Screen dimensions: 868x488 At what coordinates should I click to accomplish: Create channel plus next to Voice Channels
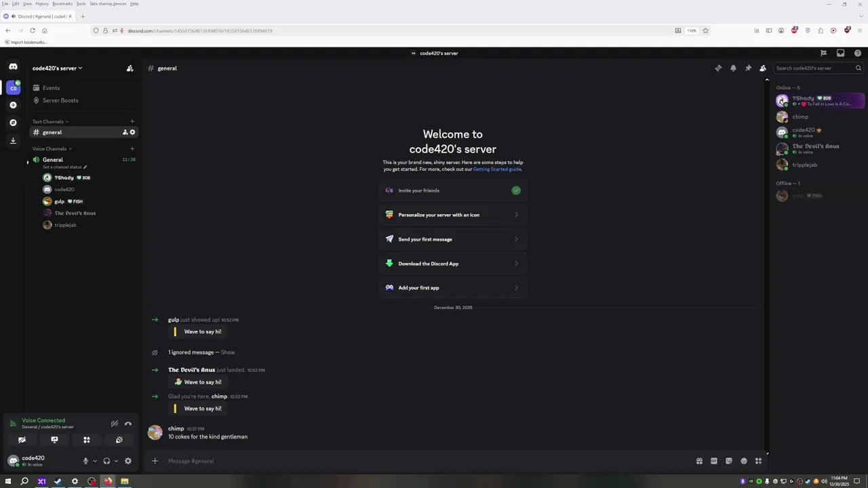point(132,148)
